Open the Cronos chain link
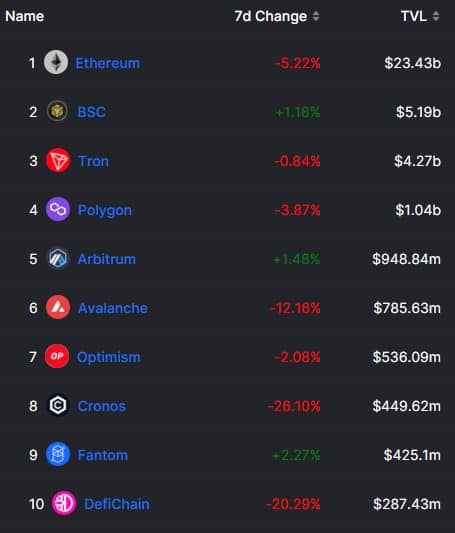 102,406
